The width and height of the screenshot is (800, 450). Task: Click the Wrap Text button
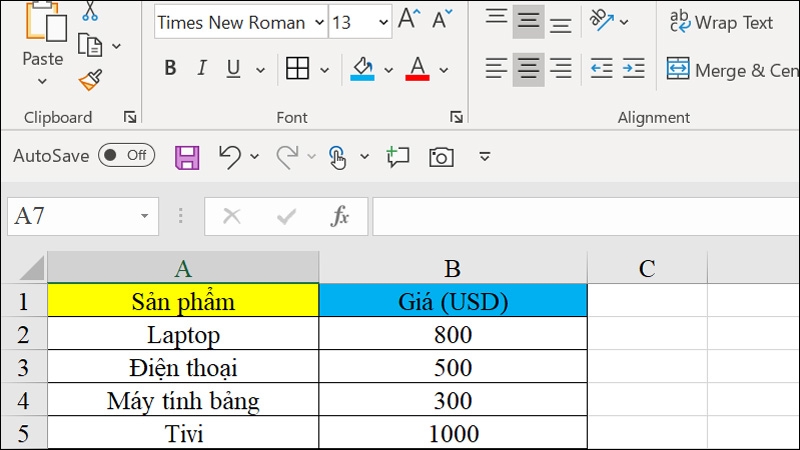(x=721, y=22)
